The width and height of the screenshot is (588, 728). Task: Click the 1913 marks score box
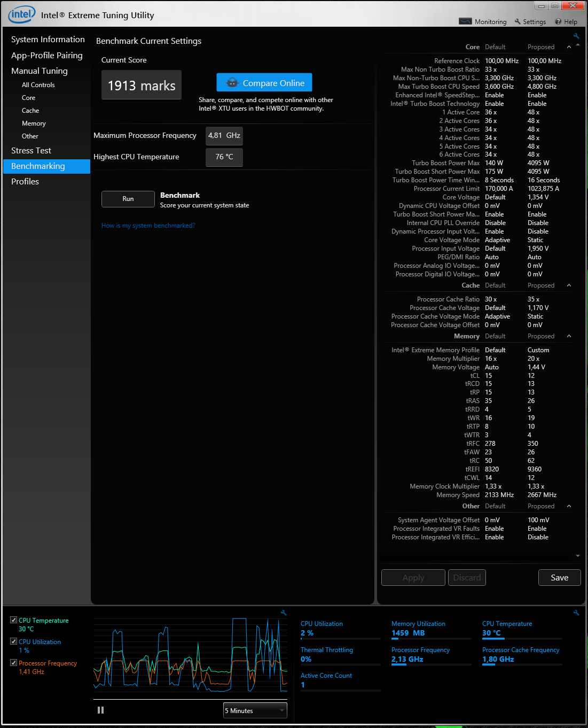pyautogui.click(x=142, y=85)
